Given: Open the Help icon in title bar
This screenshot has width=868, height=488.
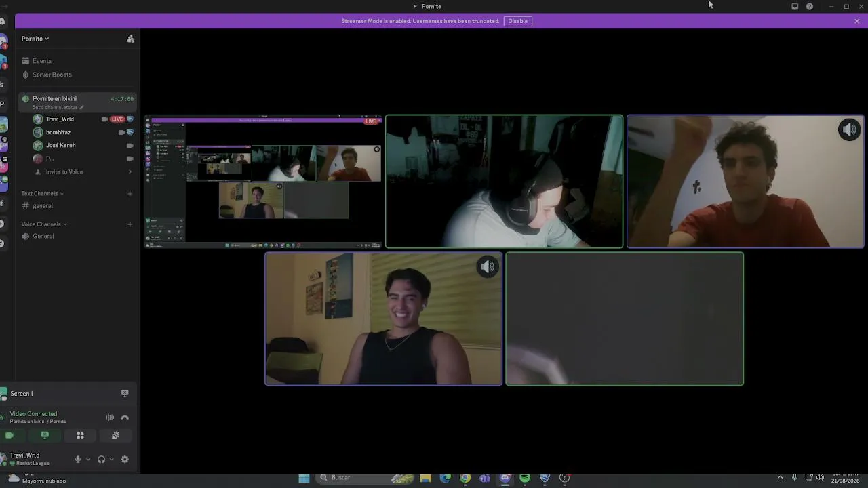Looking at the screenshot, I should tap(810, 7).
